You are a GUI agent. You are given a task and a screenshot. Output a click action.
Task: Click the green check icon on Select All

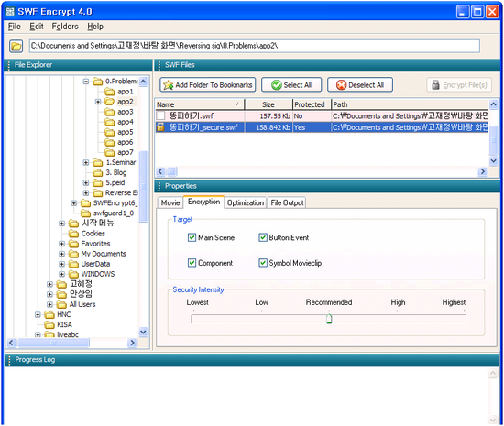276,85
